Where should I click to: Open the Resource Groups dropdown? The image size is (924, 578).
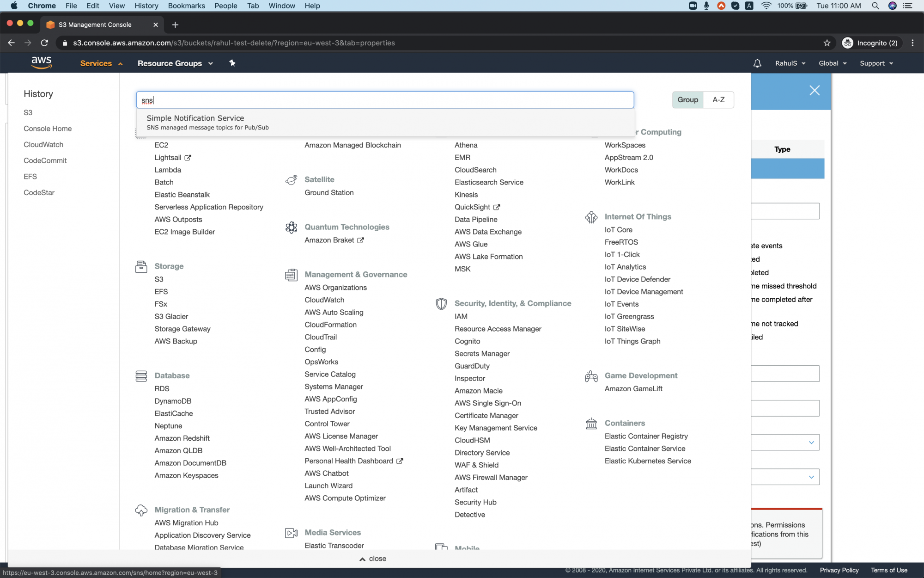[175, 63]
